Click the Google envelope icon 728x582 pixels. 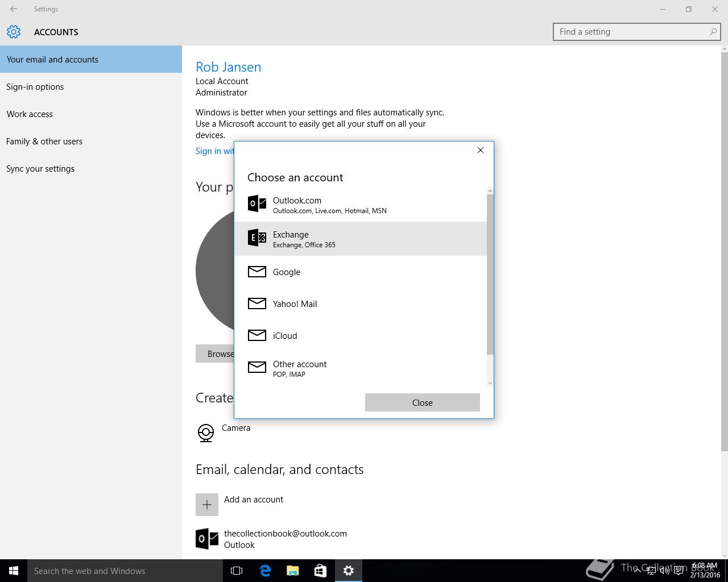click(257, 272)
